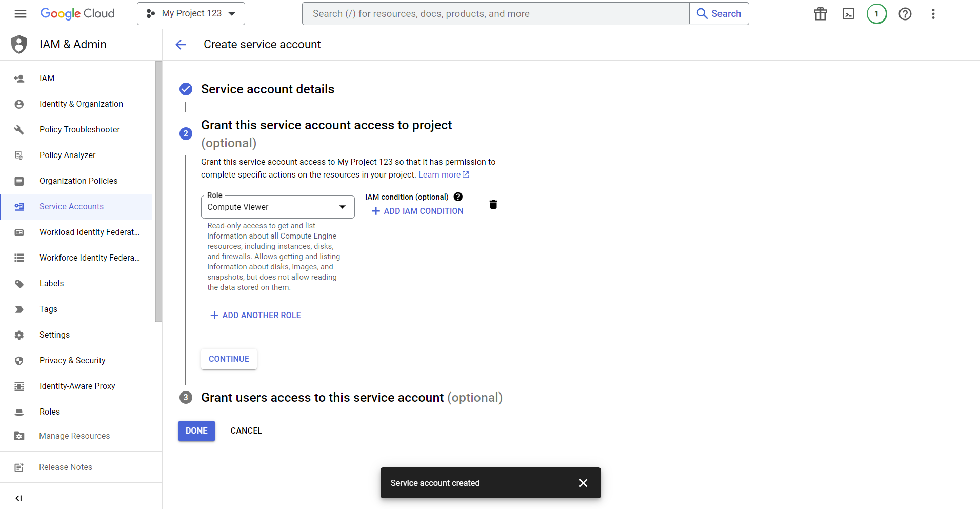Open the main navigation hamburger menu
980x509 pixels.
(x=21, y=14)
